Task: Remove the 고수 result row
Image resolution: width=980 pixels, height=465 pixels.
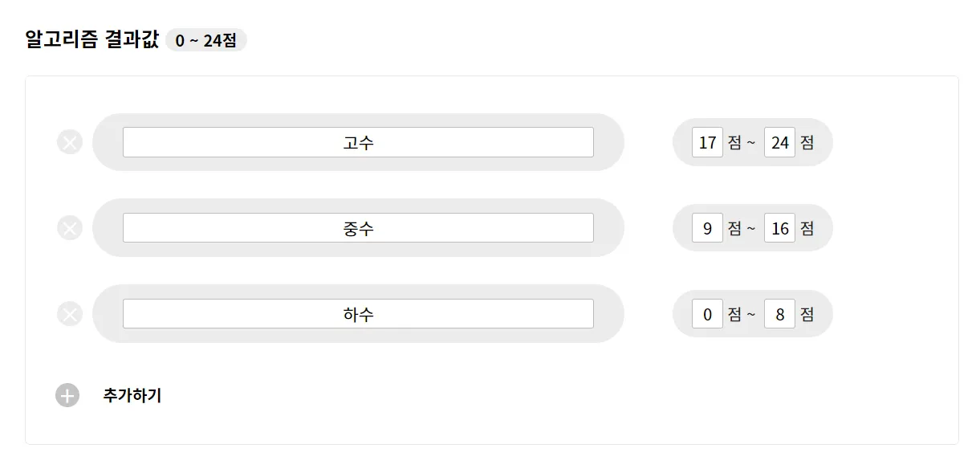Action: point(70,142)
